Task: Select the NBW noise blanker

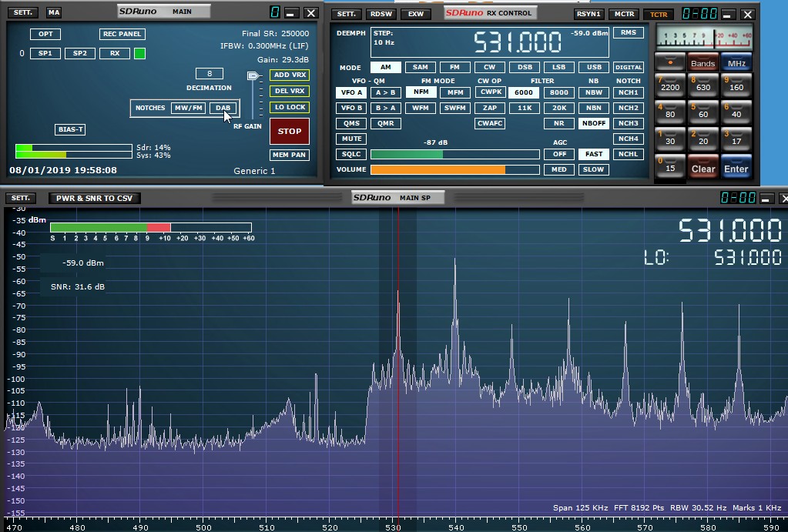Action: coord(594,92)
